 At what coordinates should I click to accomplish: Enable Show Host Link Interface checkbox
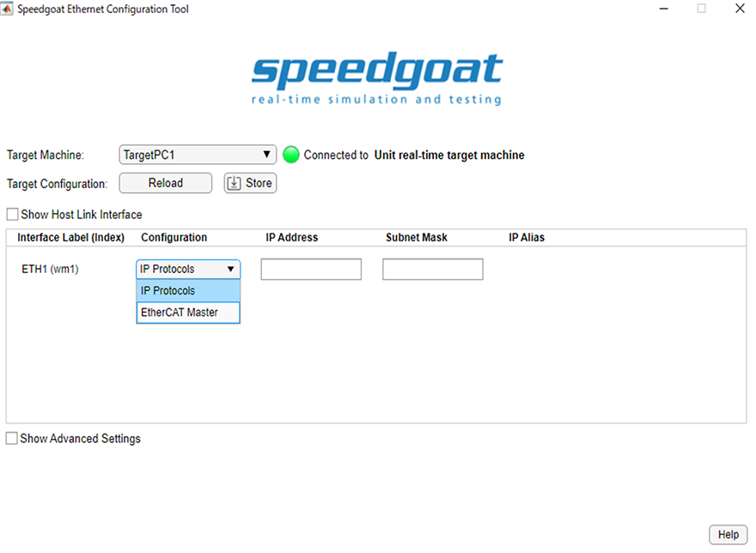coord(12,214)
